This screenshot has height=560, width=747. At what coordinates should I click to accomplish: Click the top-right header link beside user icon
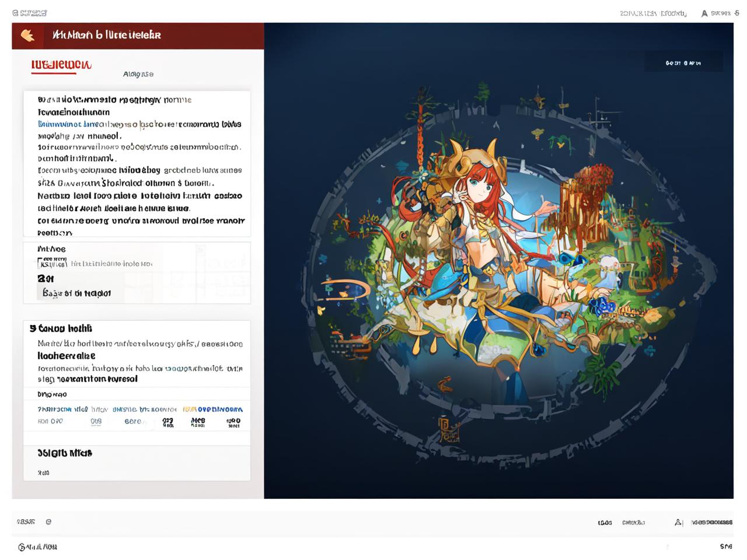653,13
